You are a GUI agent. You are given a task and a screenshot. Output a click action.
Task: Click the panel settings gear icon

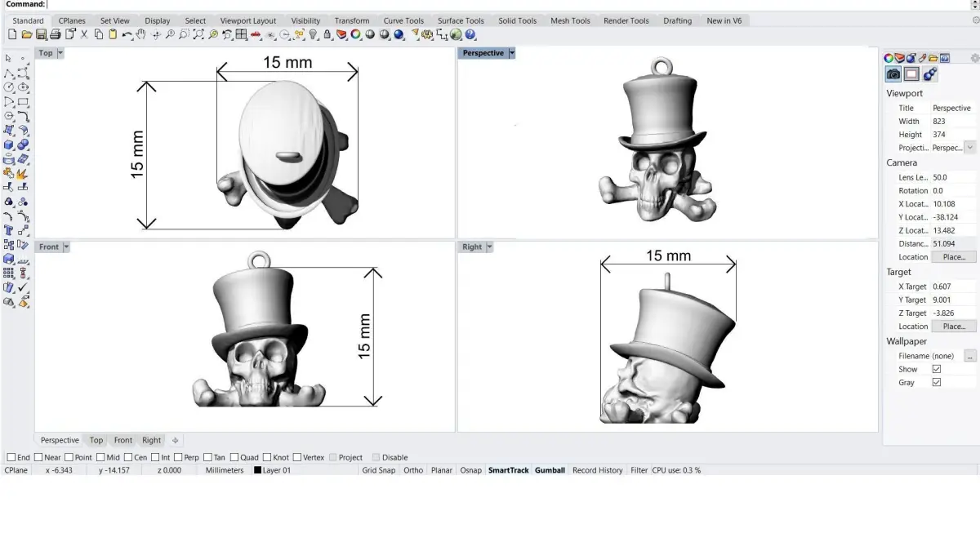(974, 58)
